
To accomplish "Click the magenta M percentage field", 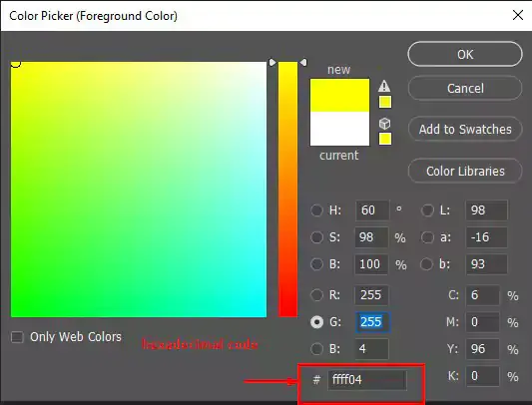I will pos(482,322).
